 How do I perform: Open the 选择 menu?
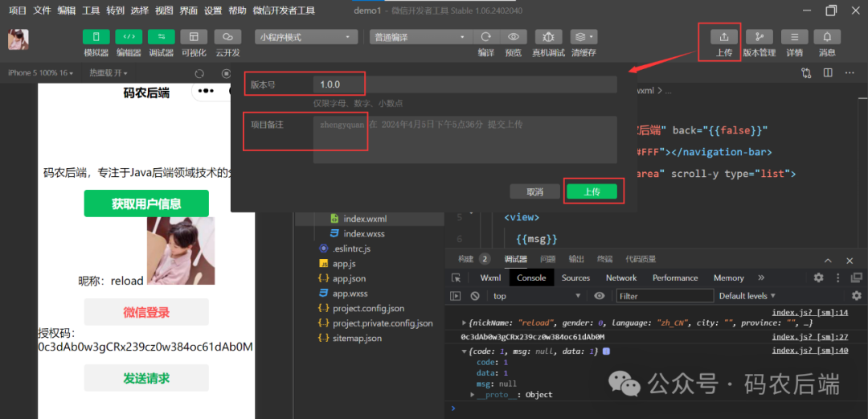click(140, 10)
